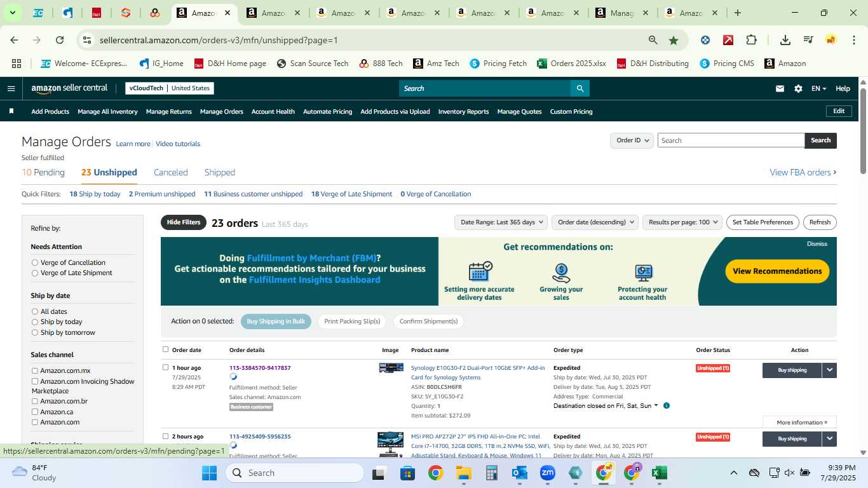
Task: Open File Explorer from the taskbar
Action: (463, 473)
